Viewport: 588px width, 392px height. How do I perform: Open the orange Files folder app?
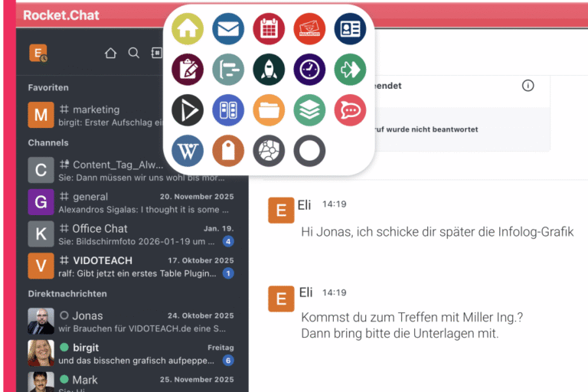269,110
